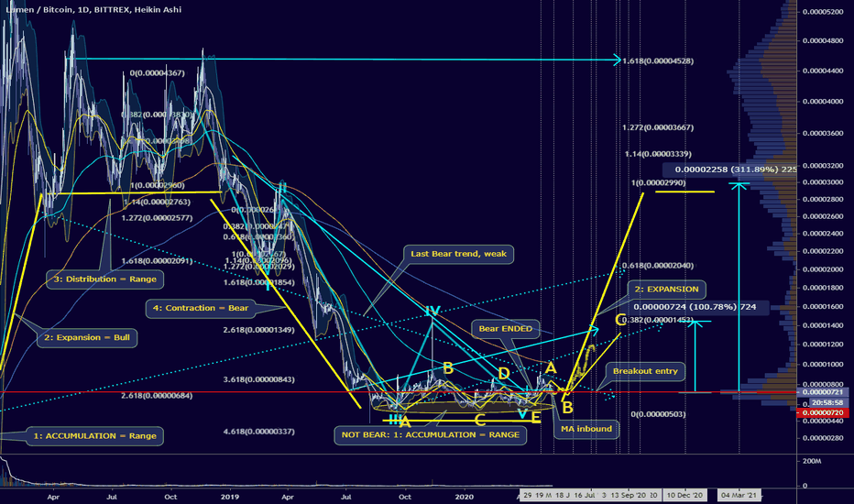The width and height of the screenshot is (854, 504).
Task: Select the yellow "E" wave label
Action: click(x=535, y=417)
